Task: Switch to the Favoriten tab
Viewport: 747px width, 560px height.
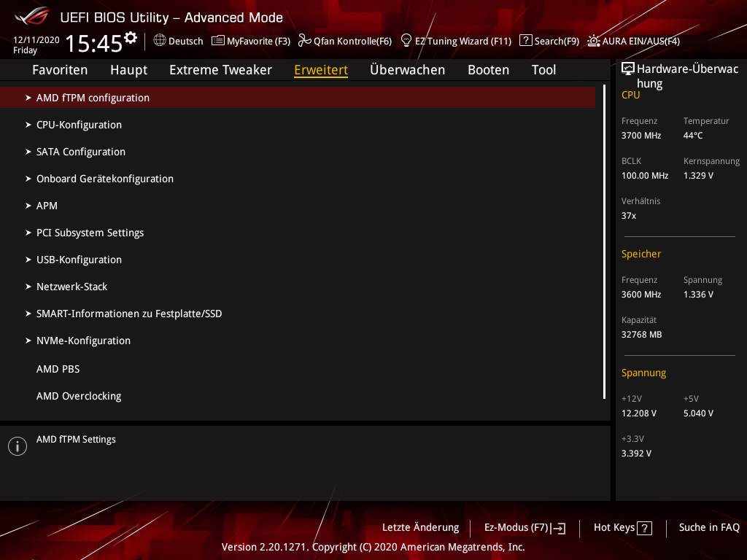Action: pyautogui.click(x=60, y=69)
